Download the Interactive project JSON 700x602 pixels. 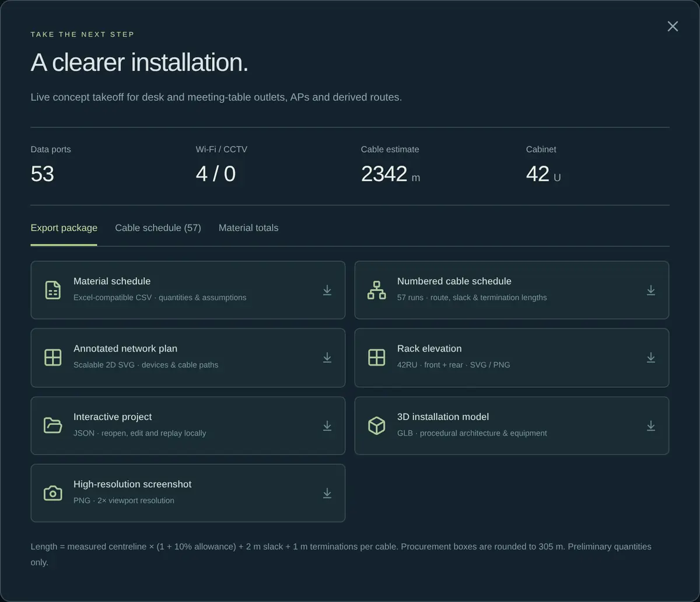327,426
